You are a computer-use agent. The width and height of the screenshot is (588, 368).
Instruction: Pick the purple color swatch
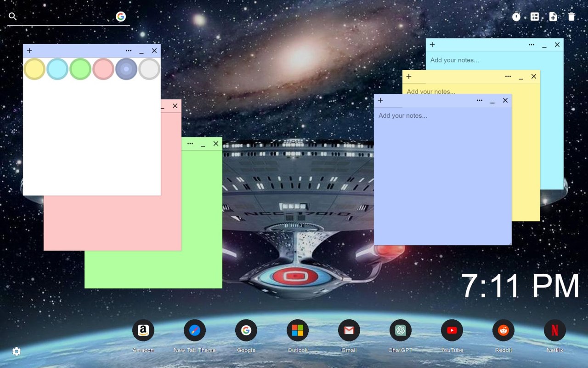click(x=126, y=69)
